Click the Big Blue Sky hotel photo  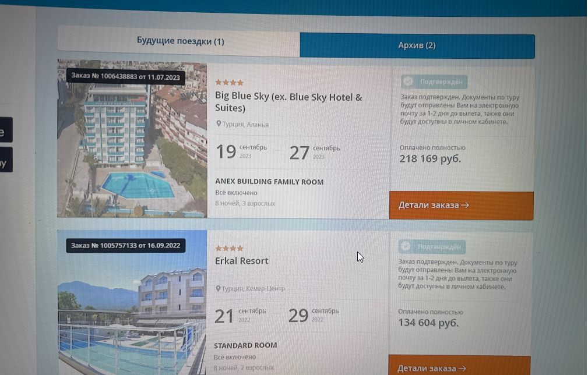pyautogui.click(x=132, y=139)
